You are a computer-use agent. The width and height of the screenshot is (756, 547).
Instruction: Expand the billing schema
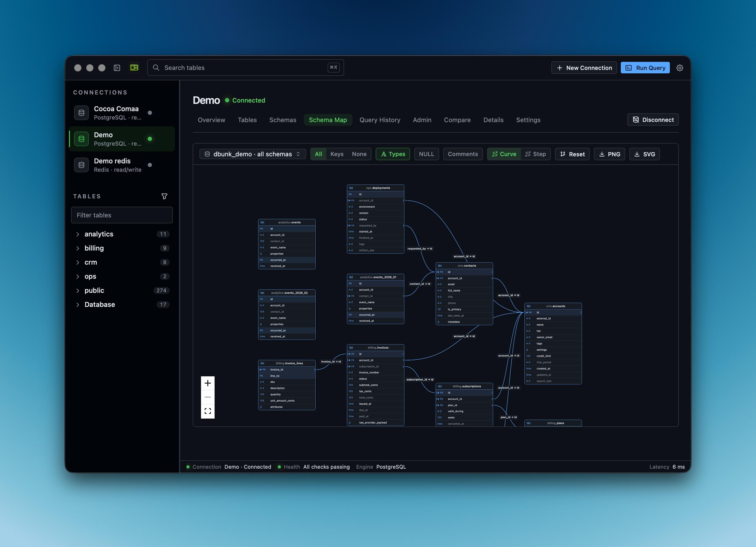[x=78, y=248]
